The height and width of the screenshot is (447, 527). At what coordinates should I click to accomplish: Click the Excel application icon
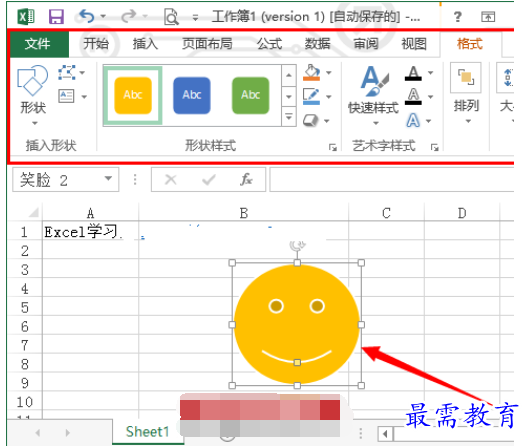pos(26,16)
